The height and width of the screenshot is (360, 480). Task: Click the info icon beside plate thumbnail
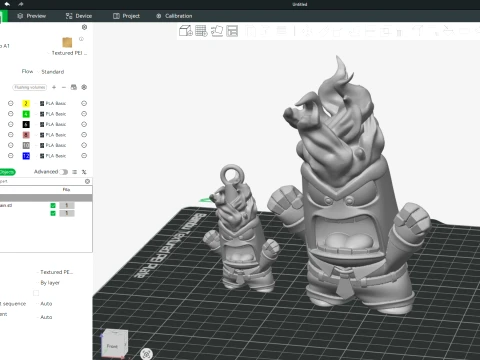[81, 39]
